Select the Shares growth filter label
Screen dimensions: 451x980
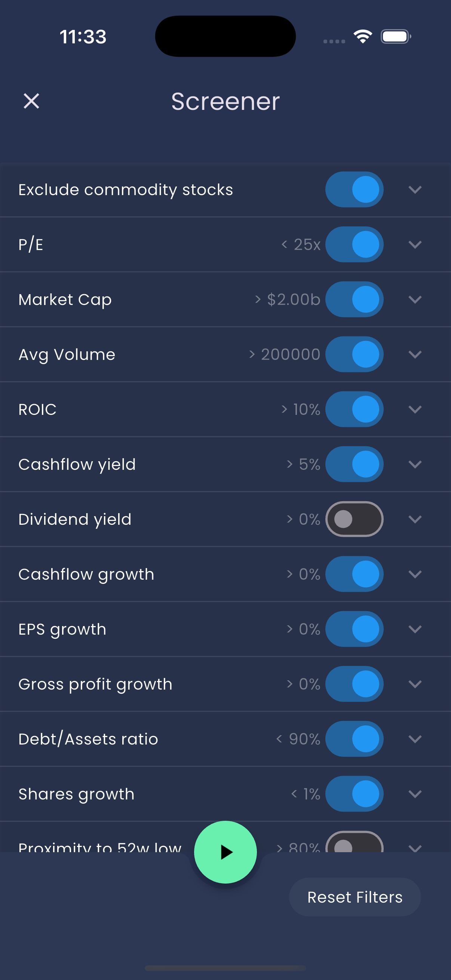[77, 794]
